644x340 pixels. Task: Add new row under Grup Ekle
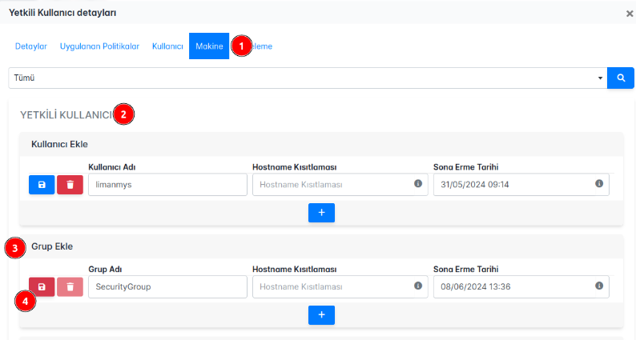[x=321, y=315]
